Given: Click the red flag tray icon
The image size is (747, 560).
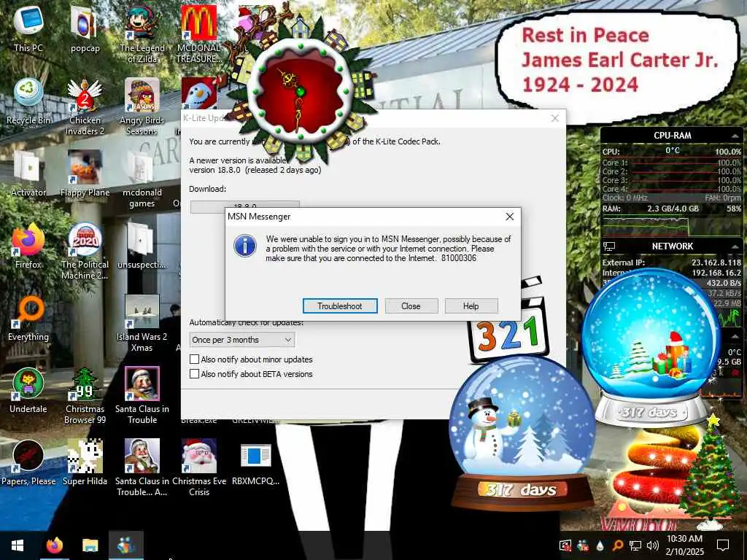Looking at the screenshot, I should 565,545.
